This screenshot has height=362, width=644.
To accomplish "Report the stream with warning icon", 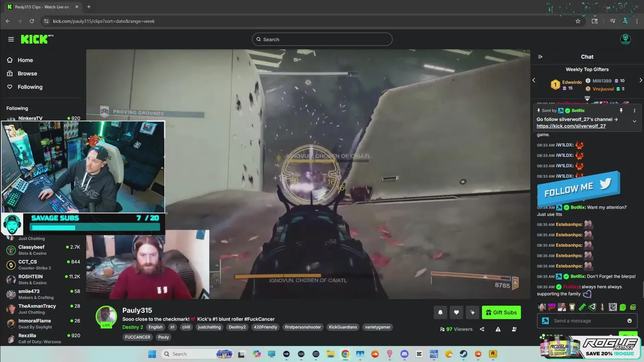I will (498, 329).
